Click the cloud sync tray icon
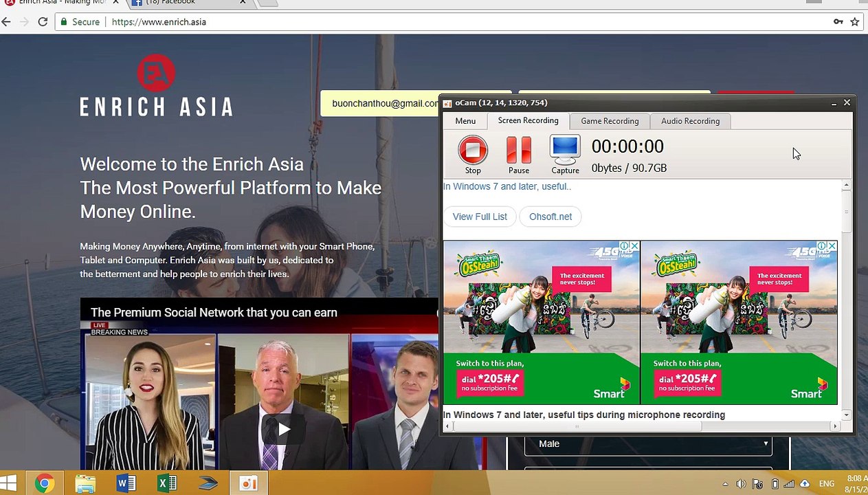 click(805, 485)
